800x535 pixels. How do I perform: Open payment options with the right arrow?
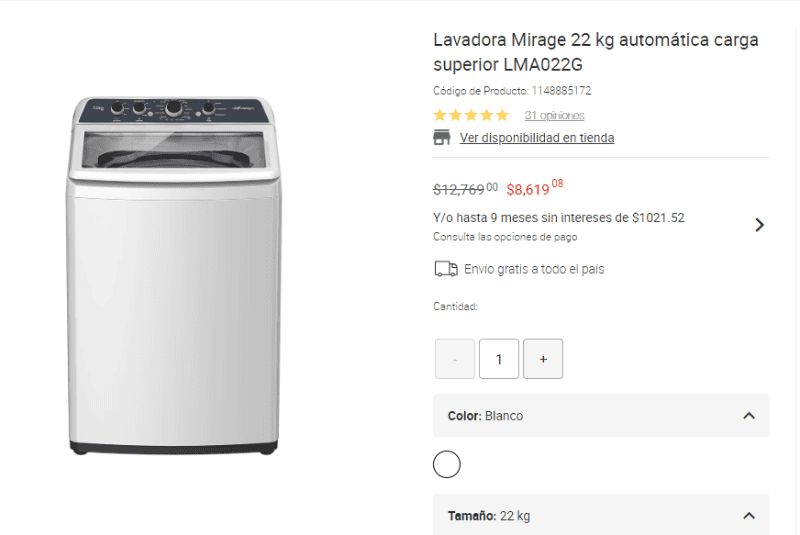tap(759, 225)
